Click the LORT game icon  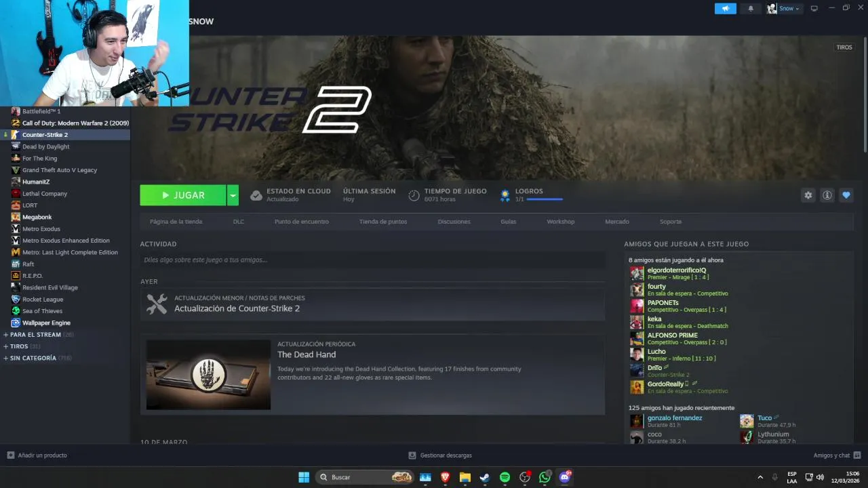[16, 205]
